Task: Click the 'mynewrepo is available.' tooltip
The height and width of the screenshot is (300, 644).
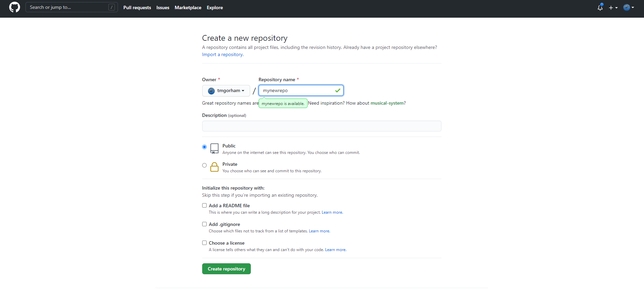Action: pos(283,104)
